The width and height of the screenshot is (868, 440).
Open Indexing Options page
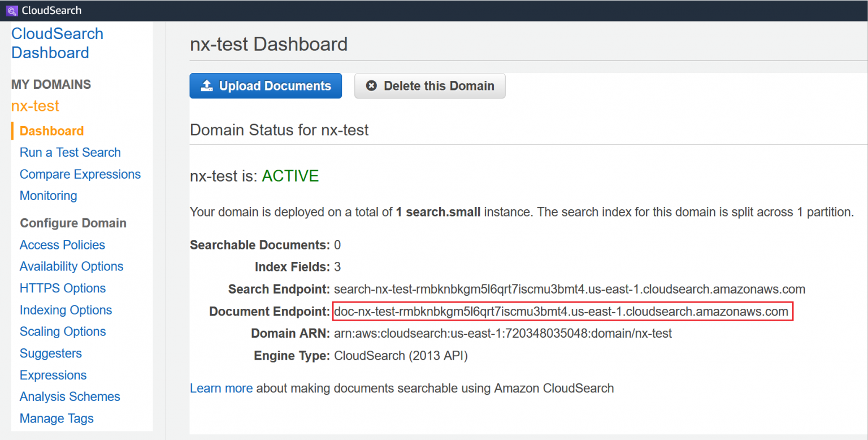pyautogui.click(x=66, y=310)
